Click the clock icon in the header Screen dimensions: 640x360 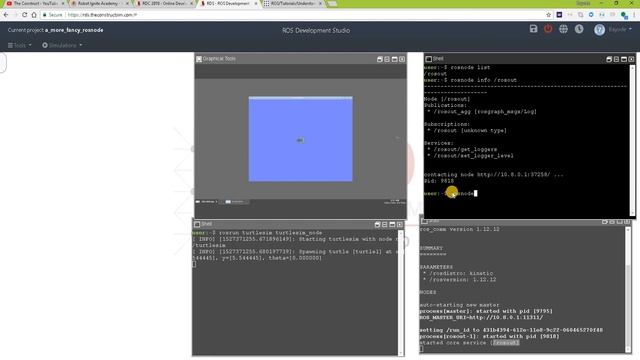click(x=579, y=29)
